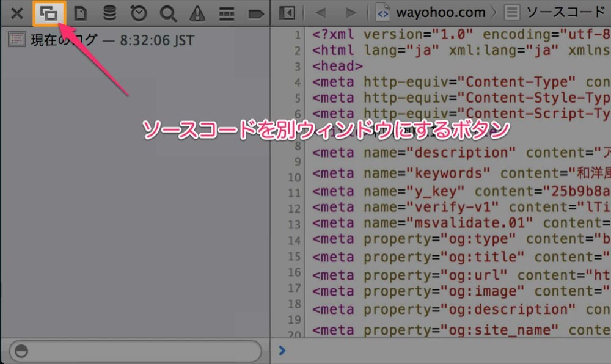Click the filter icon inside the filter field
The width and height of the screenshot is (611, 364).
21,351
